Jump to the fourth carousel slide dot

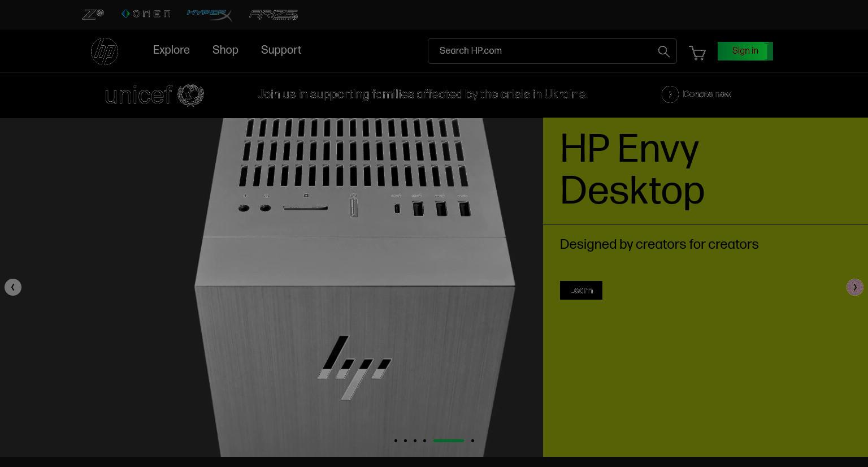tap(424, 440)
